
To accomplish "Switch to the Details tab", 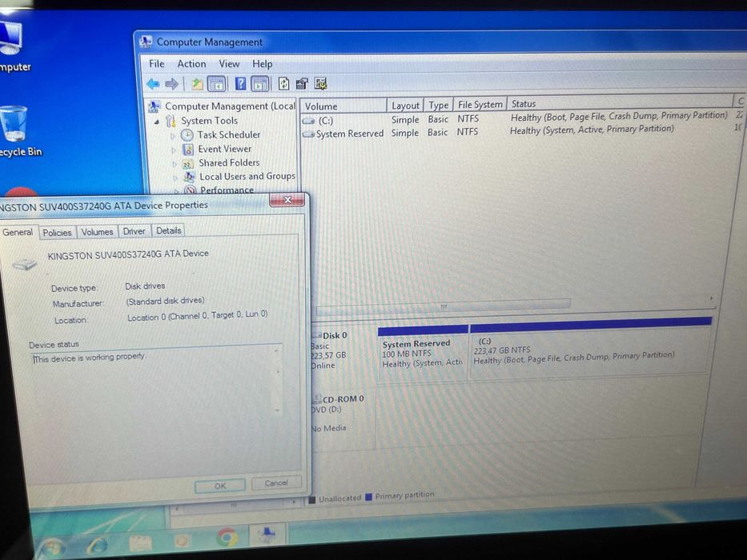I will pos(169,230).
